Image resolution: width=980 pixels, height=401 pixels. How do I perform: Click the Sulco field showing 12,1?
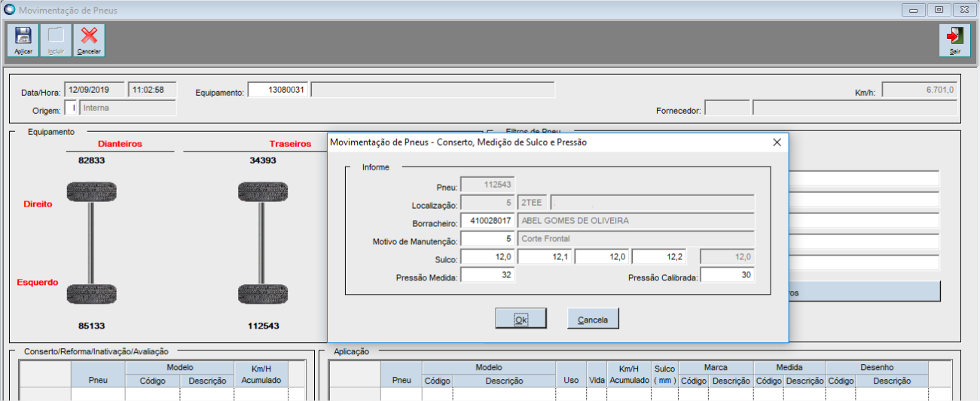coord(545,257)
